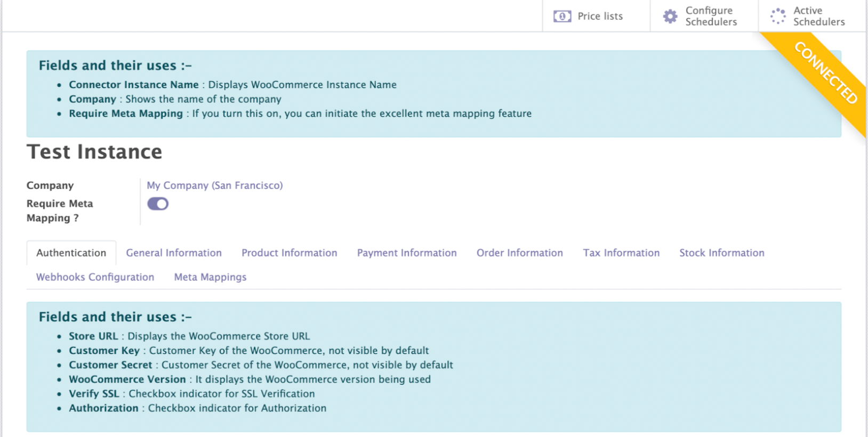Click the Price lists button label

point(600,17)
